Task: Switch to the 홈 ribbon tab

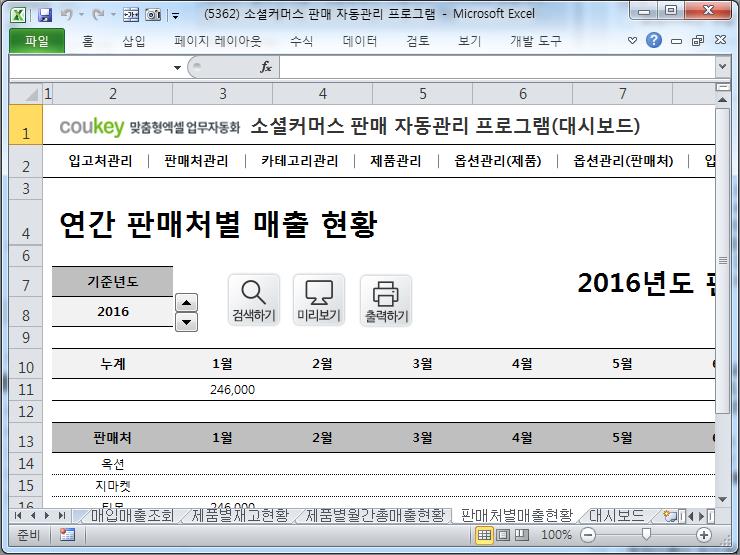Action: coord(88,41)
